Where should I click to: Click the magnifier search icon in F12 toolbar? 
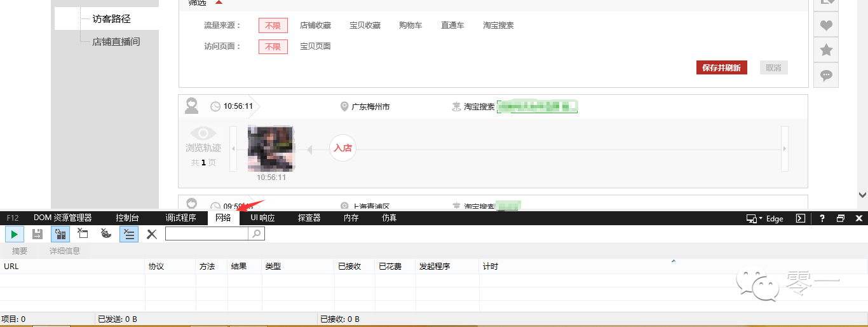(x=257, y=234)
